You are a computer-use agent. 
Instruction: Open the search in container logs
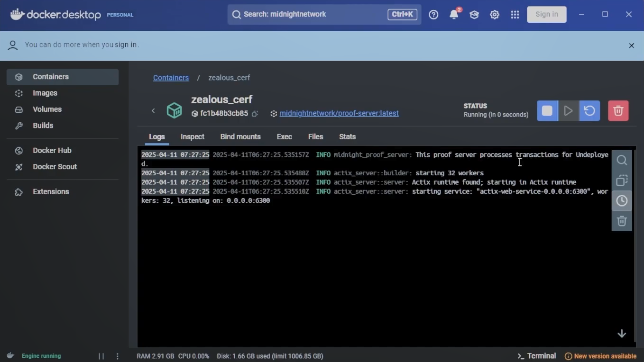pos(622,160)
